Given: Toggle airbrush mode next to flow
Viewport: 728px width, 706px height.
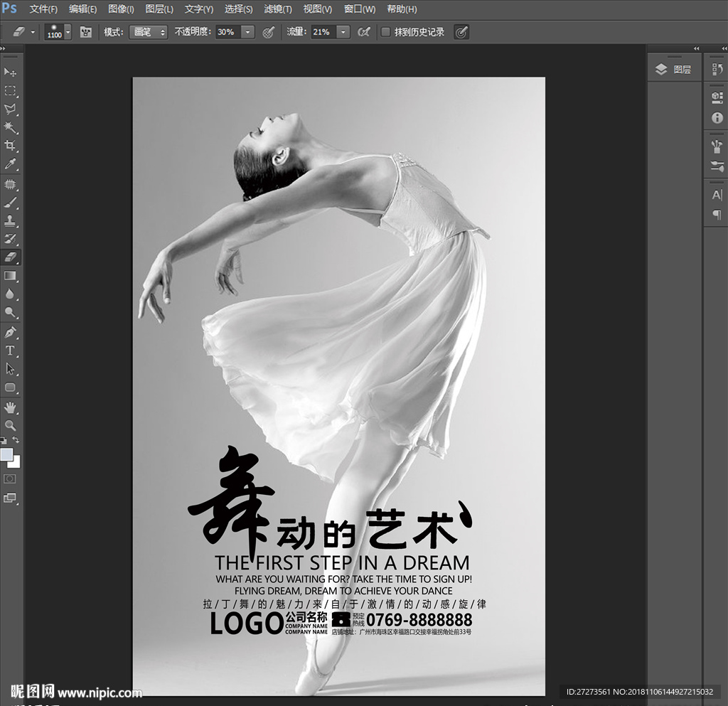Looking at the screenshot, I should pos(363,32).
